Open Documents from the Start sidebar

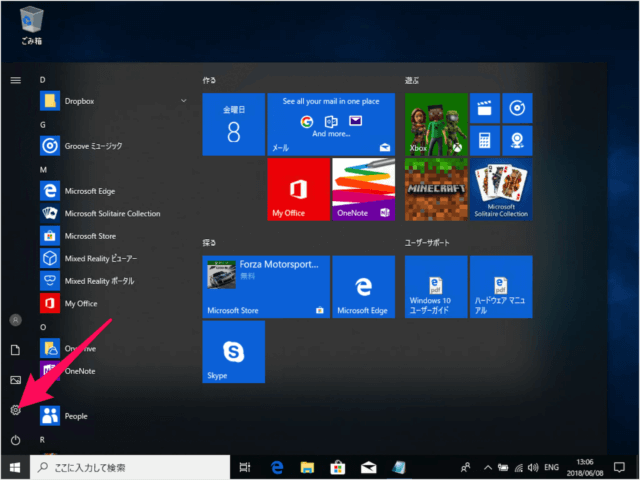click(16, 350)
